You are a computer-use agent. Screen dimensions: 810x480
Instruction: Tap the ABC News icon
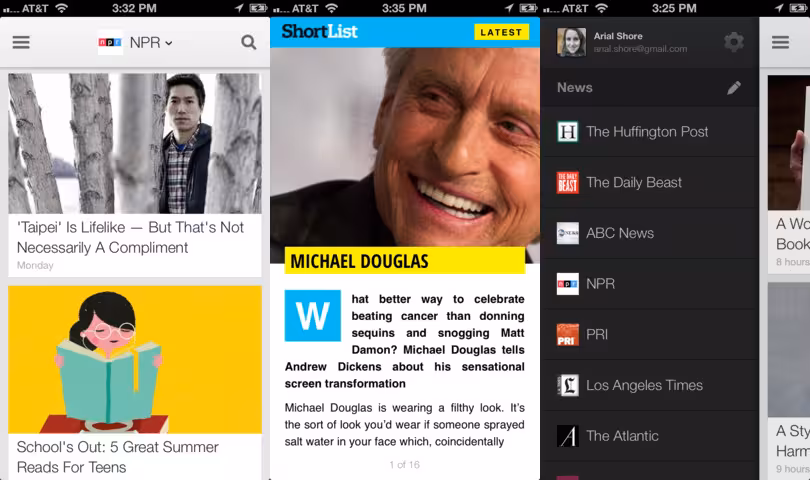point(568,233)
